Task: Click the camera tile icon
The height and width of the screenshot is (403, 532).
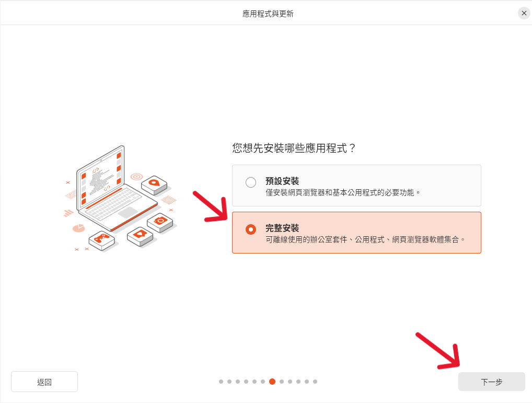Action: [160, 222]
